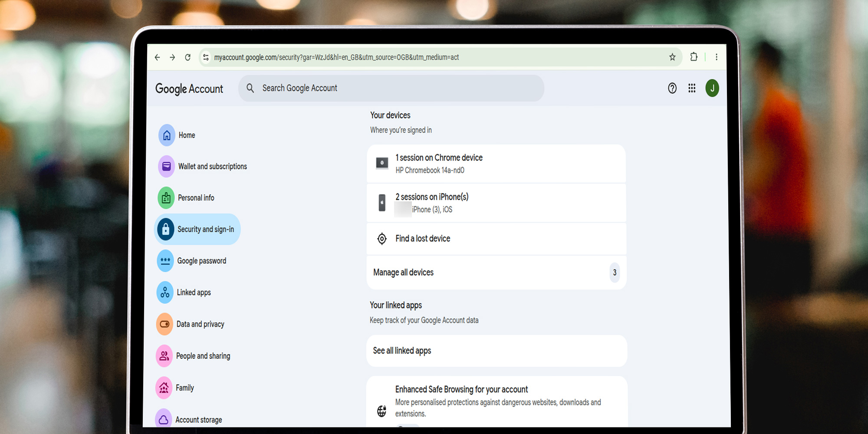Click the Your devices heading

pos(390,115)
